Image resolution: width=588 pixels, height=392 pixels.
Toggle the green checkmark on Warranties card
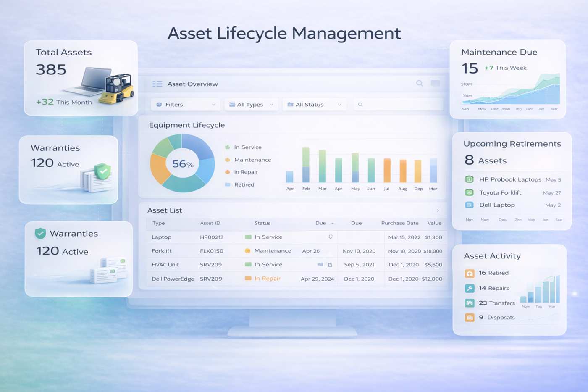pos(40,232)
